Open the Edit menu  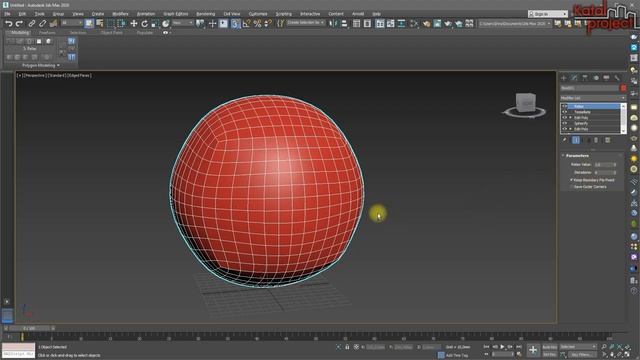pos(22,14)
